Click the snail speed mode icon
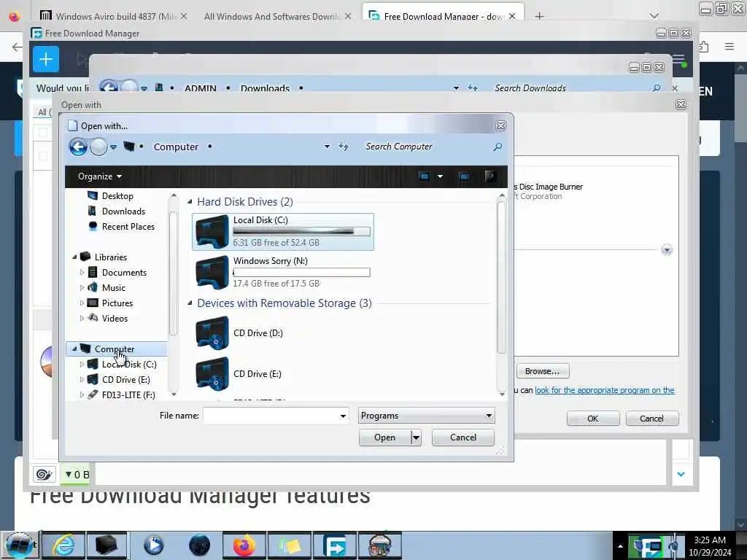 (x=44, y=474)
